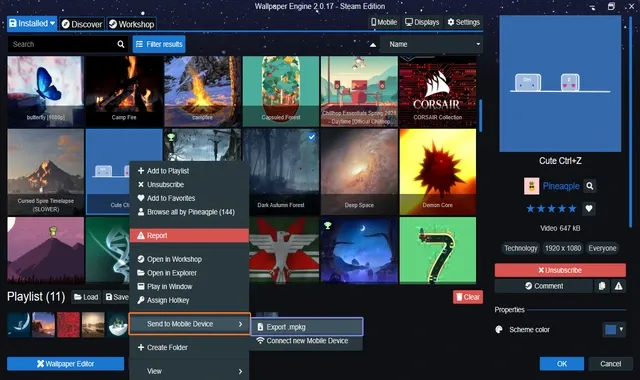
Task: Choose Report in the context menu
Action: (x=189, y=236)
